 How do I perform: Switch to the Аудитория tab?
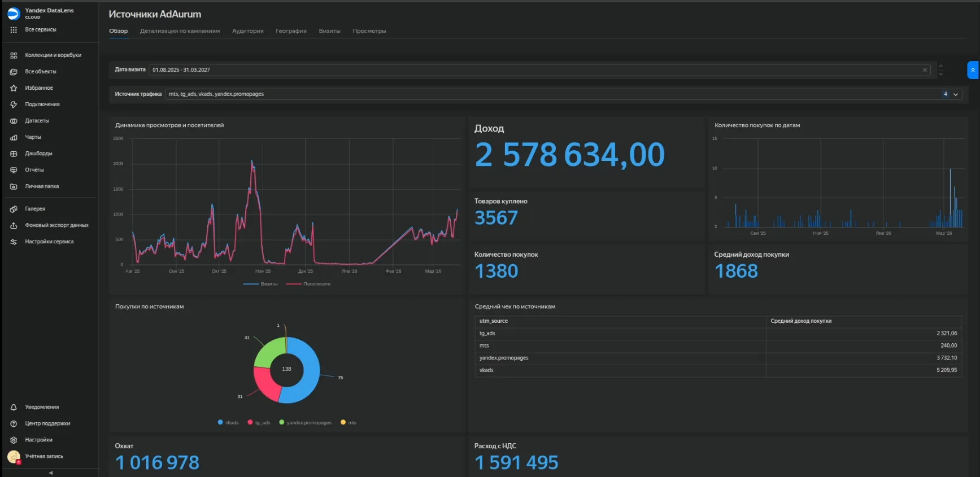pyautogui.click(x=248, y=31)
